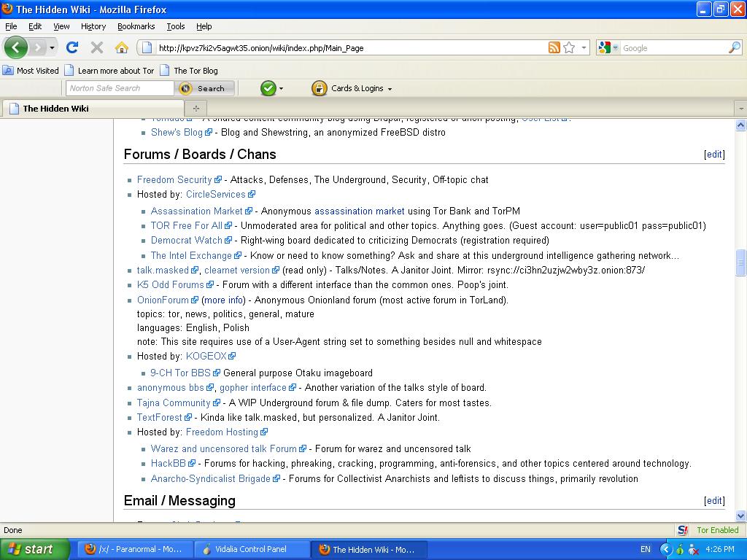Click the S! status bar icon
Viewport: 747px width, 560px height.
[683, 530]
